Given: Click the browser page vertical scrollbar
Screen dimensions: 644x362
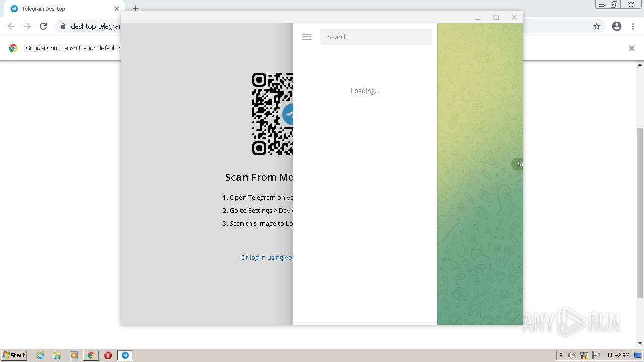Looking at the screenshot, I should 640,213.
